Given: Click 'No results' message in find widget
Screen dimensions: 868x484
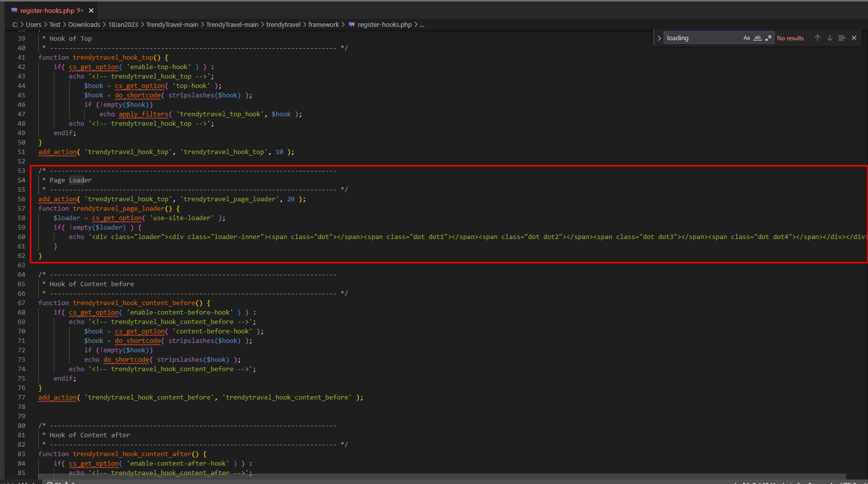Looking at the screenshot, I should pos(790,38).
